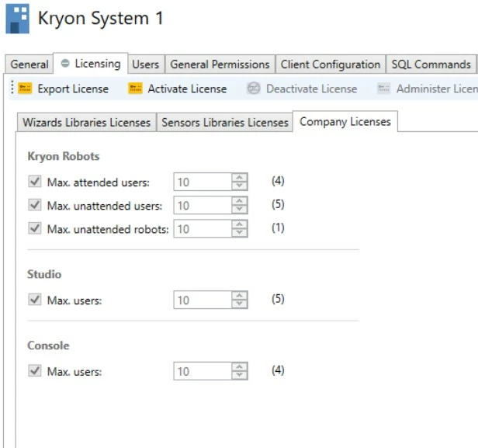This screenshot has width=478, height=448.
Task: Decrease Console Max. users value
Action: coord(240,376)
